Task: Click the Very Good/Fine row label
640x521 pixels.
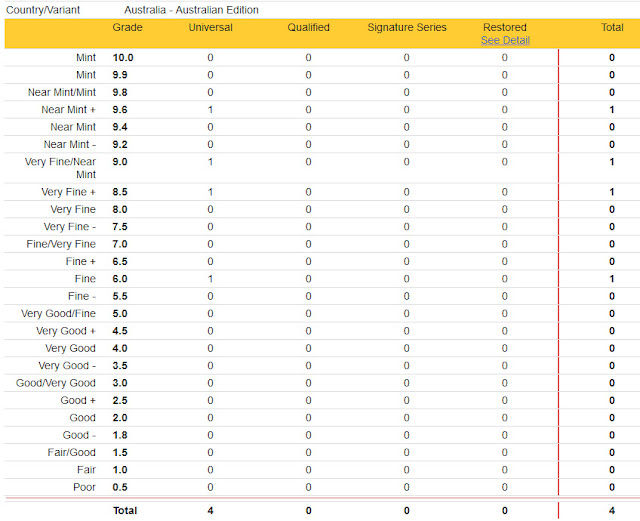Action: (x=58, y=314)
